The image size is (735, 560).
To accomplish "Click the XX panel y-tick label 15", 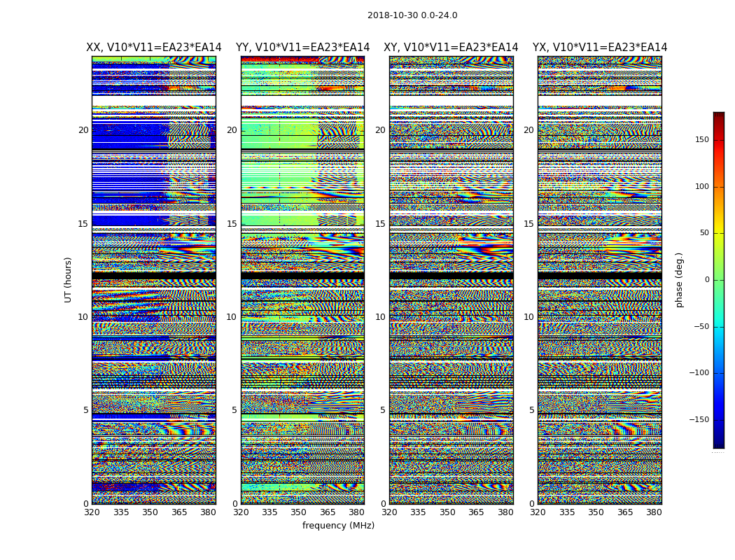I will 83,223.
